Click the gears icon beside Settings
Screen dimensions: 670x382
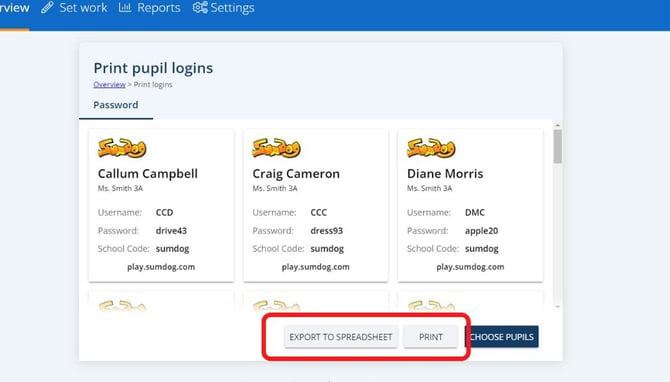click(x=200, y=7)
